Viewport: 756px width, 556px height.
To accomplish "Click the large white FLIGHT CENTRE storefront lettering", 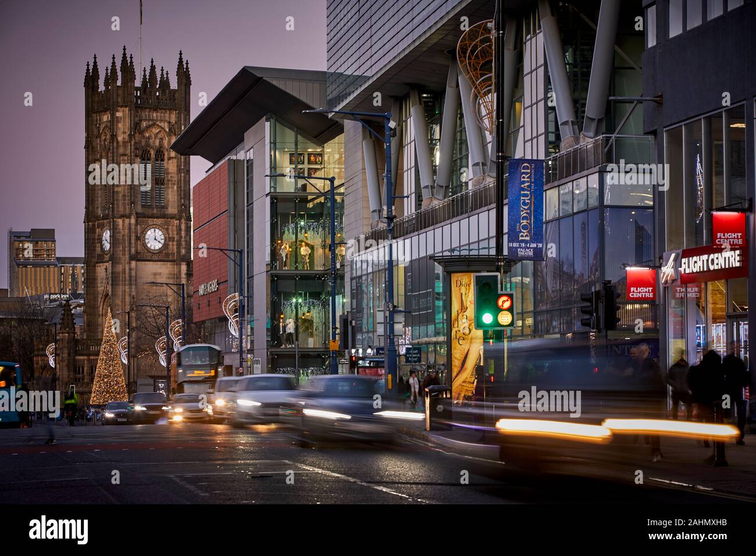I will pos(710,262).
